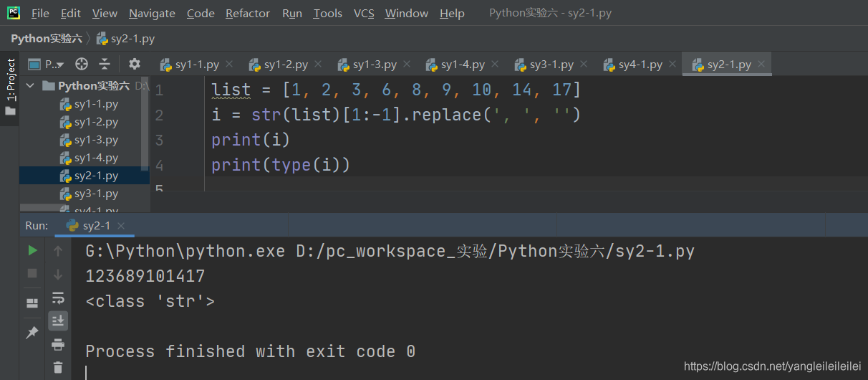Click the console output "<class 'str'>"
This screenshot has width=868, height=380.
coord(150,301)
